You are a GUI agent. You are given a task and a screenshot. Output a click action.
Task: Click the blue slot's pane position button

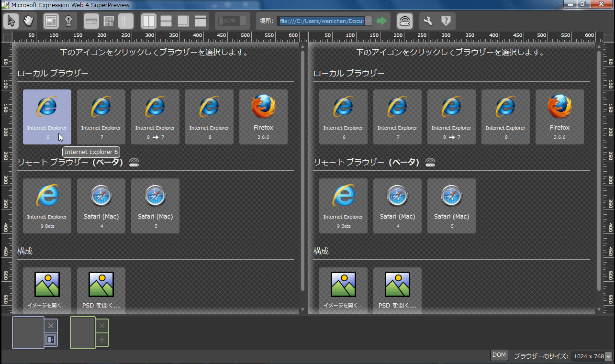click(x=51, y=340)
